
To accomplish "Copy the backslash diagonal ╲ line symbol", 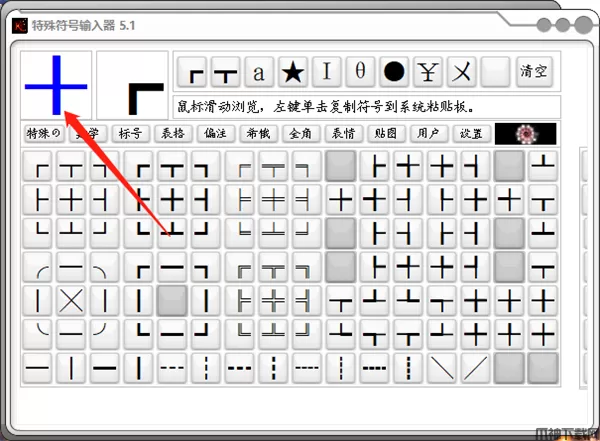I will 442,368.
